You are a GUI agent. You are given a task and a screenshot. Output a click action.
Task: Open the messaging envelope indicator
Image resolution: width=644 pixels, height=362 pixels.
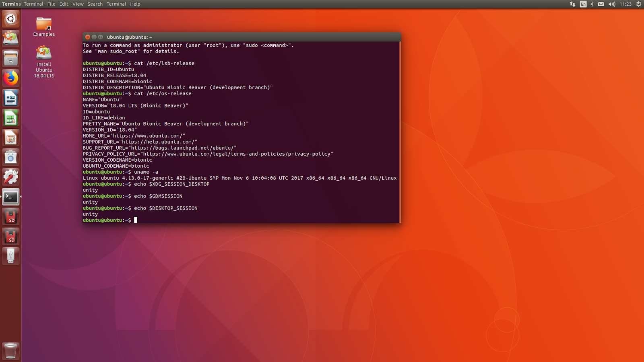click(601, 4)
